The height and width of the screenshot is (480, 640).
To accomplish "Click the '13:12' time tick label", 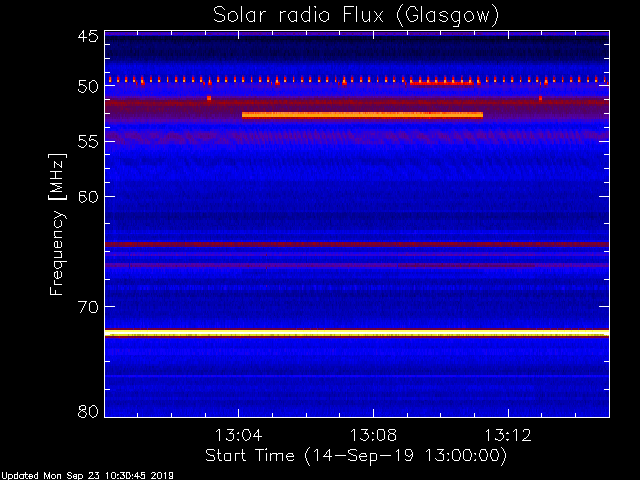I will [508, 435].
